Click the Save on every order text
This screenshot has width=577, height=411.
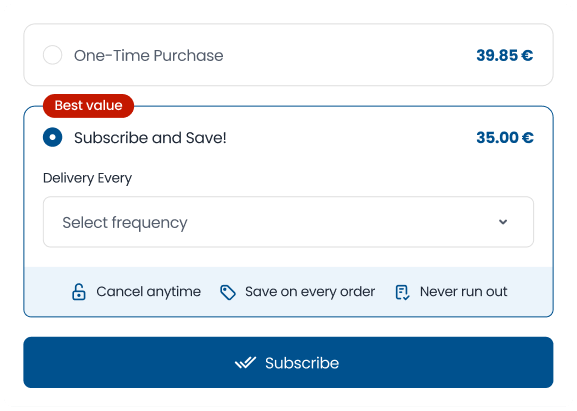[x=310, y=292]
